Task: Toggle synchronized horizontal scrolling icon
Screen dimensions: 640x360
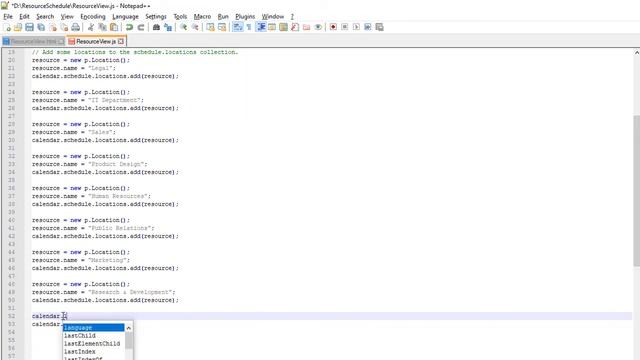Action: click(x=222, y=27)
